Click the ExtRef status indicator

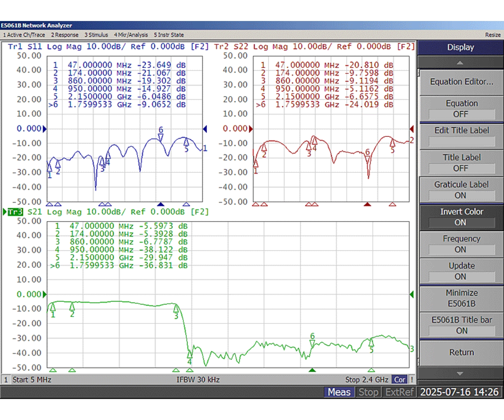click(399, 392)
